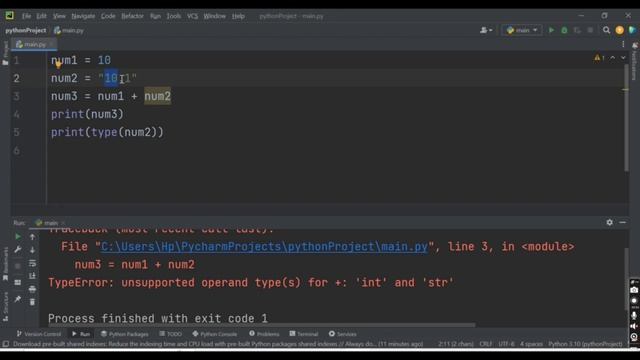Open the editor tabs three-dot menu

pos(623,44)
